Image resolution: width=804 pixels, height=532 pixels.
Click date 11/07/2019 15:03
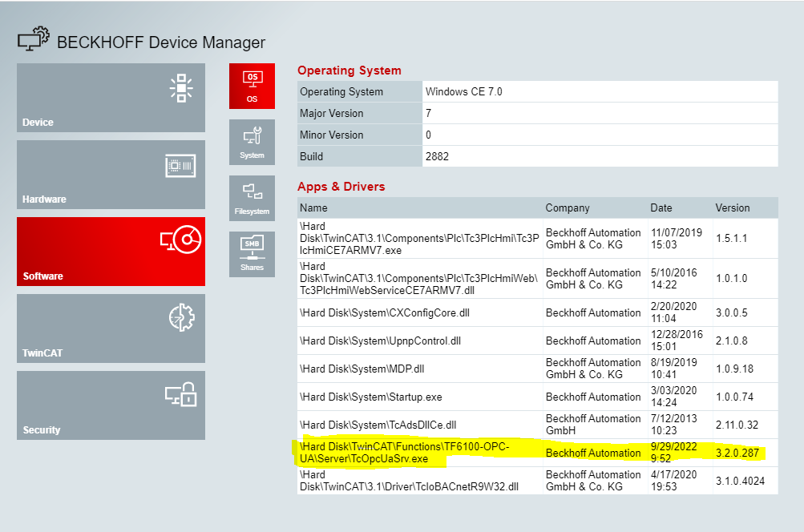pos(677,238)
